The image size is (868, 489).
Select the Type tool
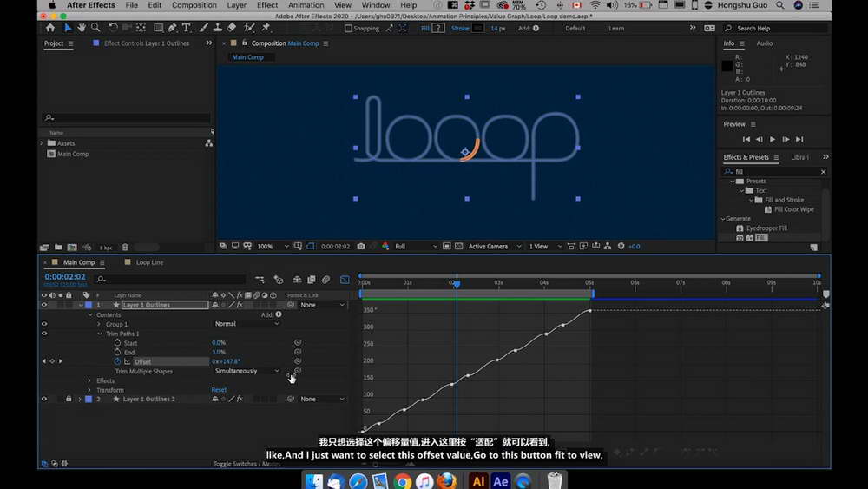click(186, 28)
